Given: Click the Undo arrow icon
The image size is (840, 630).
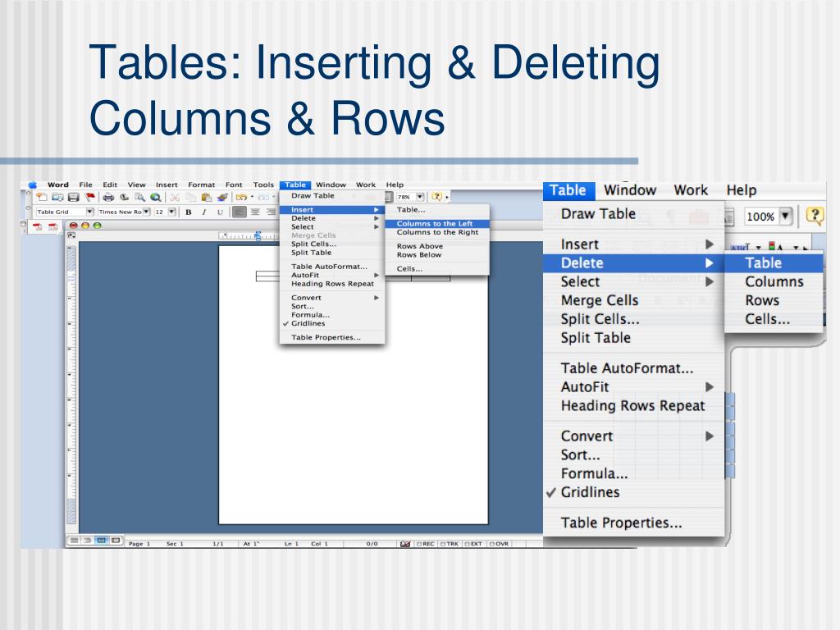Looking at the screenshot, I should pos(242,197).
